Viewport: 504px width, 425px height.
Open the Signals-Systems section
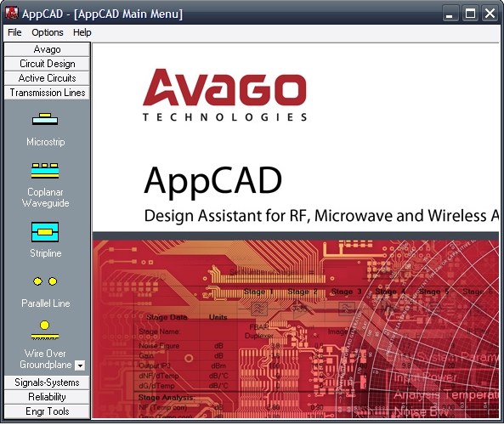(x=47, y=382)
